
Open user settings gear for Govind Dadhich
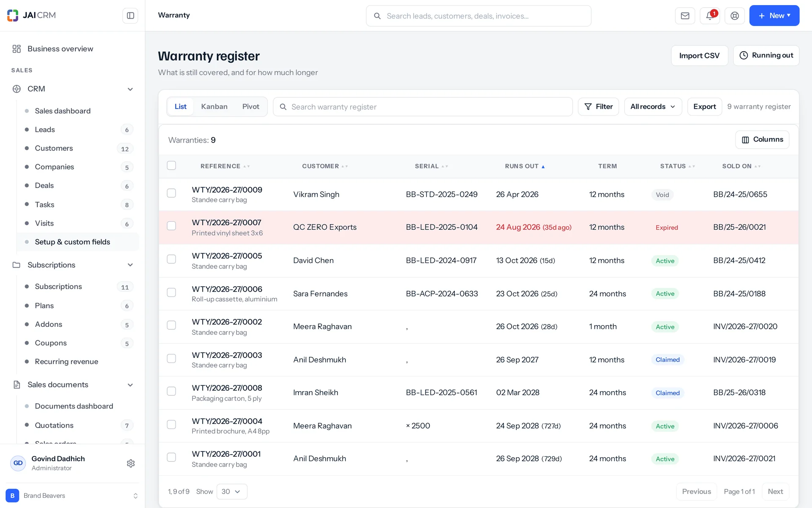[x=131, y=463]
